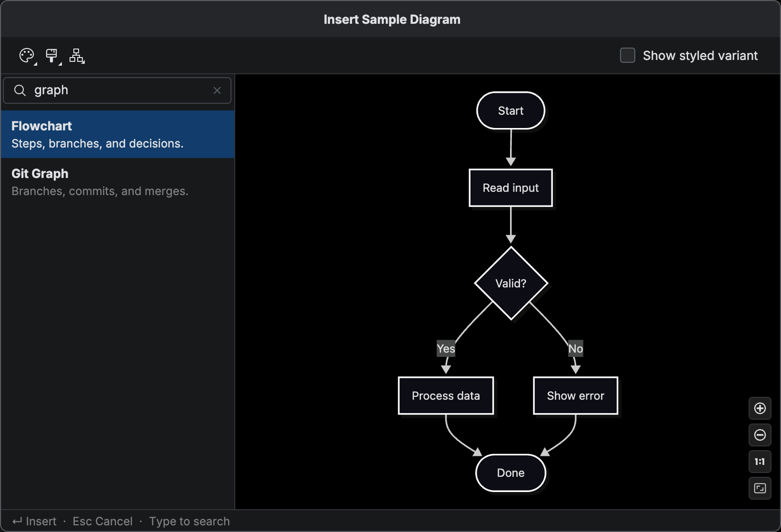Screen dimensions: 781x532
Task: Click the Valid? decision diamond
Action: click(x=511, y=283)
